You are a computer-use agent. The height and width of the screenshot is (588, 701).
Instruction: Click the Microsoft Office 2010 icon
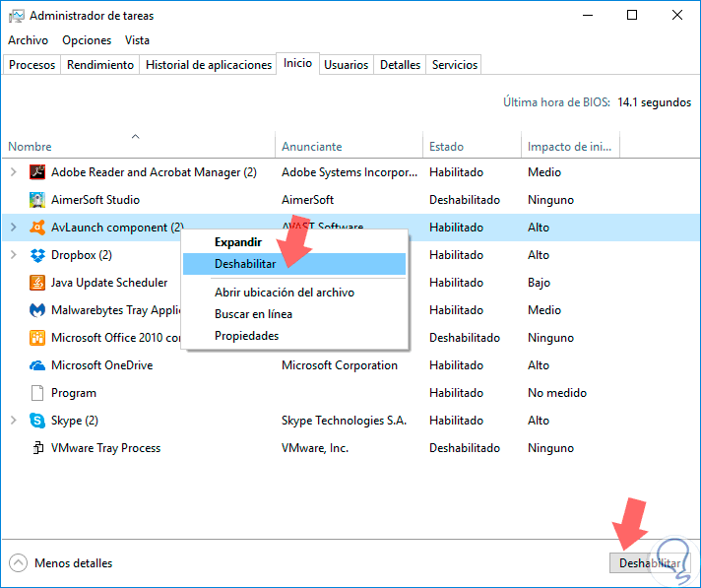[37, 338]
